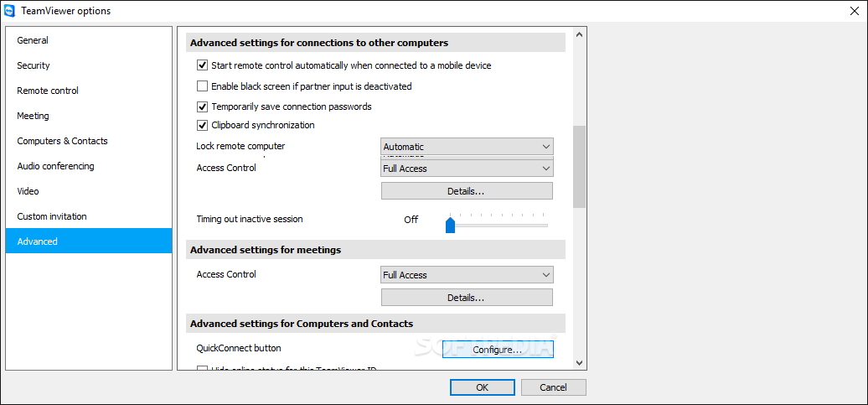
Task: Click the Cancel button
Action: pos(554,387)
